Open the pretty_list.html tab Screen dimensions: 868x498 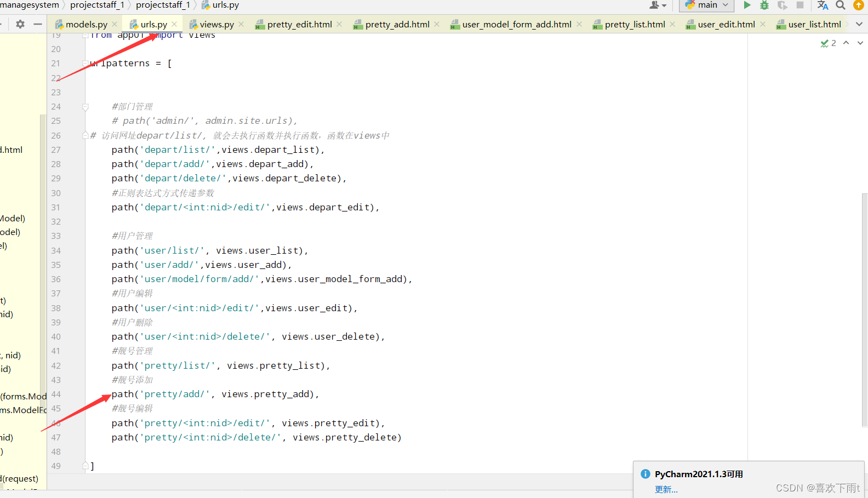click(x=635, y=24)
